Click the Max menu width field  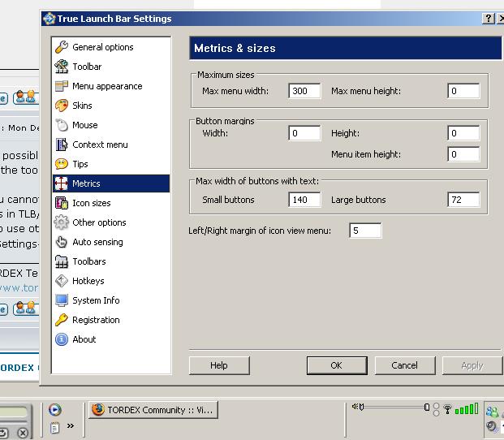304,91
